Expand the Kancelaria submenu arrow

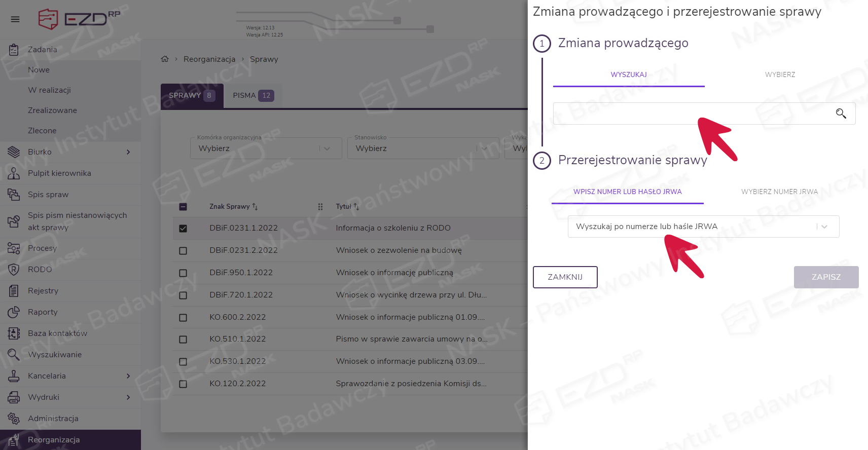(128, 376)
